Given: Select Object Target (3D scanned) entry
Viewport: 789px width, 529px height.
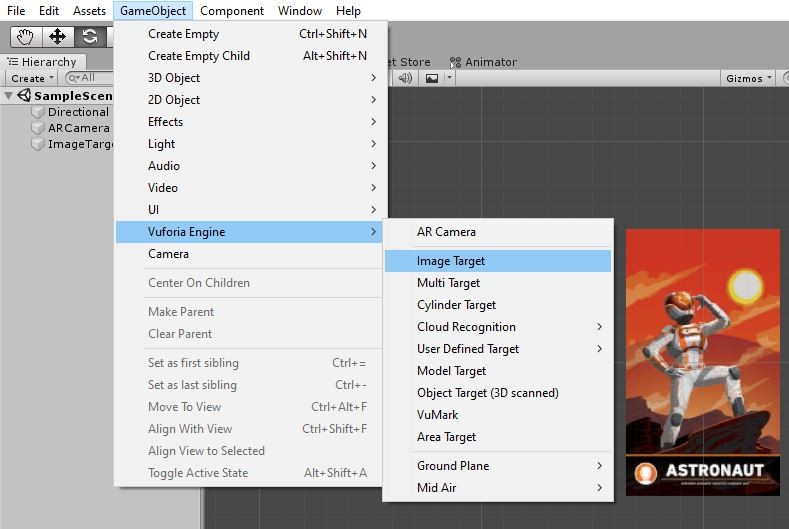Looking at the screenshot, I should coord(498,393).
